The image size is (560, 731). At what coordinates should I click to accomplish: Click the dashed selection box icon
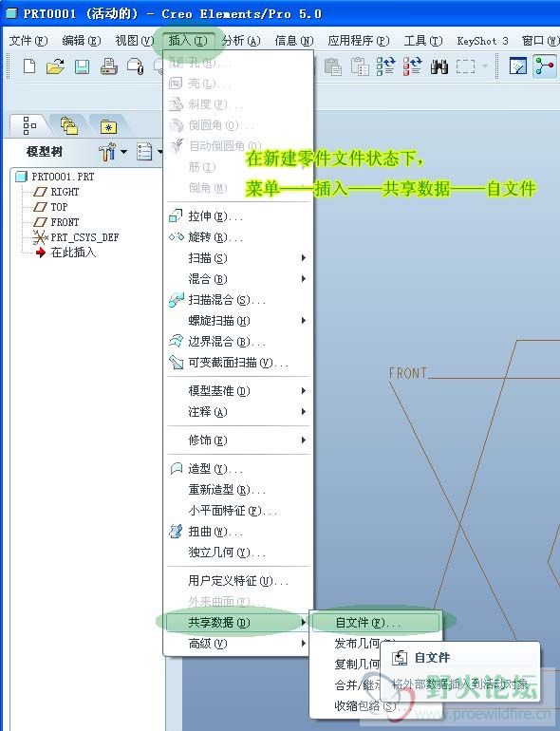[465, 66]
